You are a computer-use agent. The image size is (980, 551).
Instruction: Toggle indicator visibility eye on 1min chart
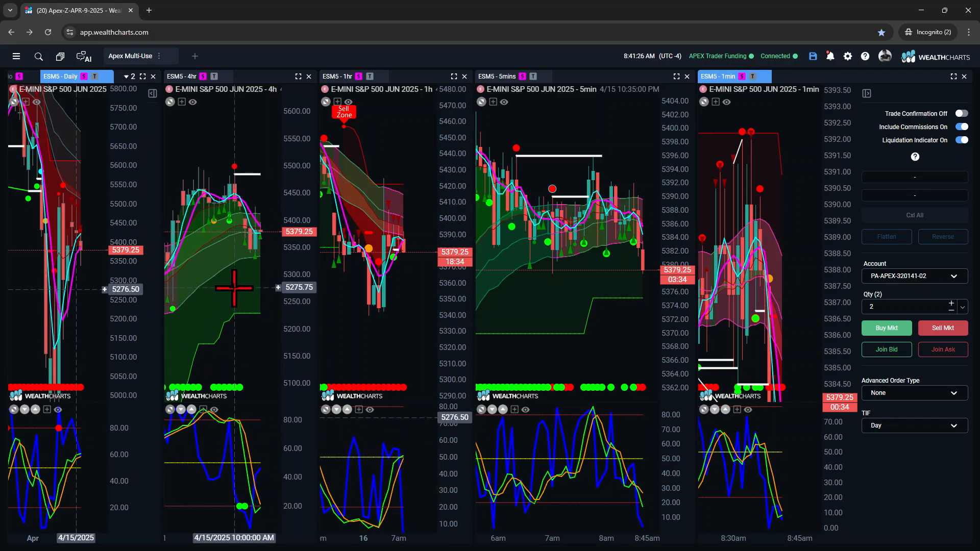[x=727, y=102]
